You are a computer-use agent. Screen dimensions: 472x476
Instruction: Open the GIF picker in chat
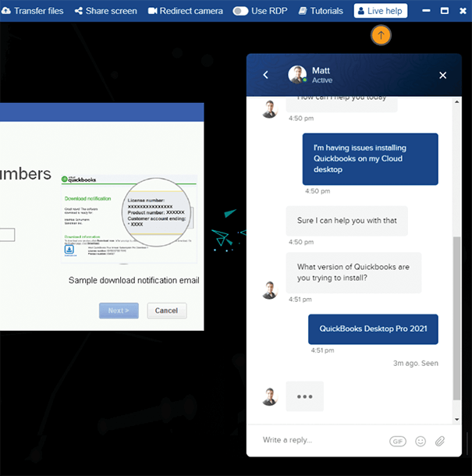[398, 441]
